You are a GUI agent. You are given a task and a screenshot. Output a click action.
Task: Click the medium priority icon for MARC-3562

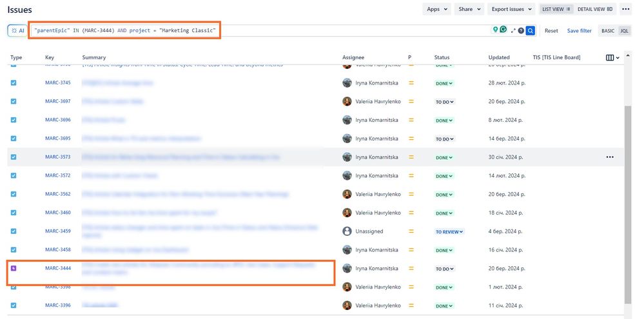point(411,194)
